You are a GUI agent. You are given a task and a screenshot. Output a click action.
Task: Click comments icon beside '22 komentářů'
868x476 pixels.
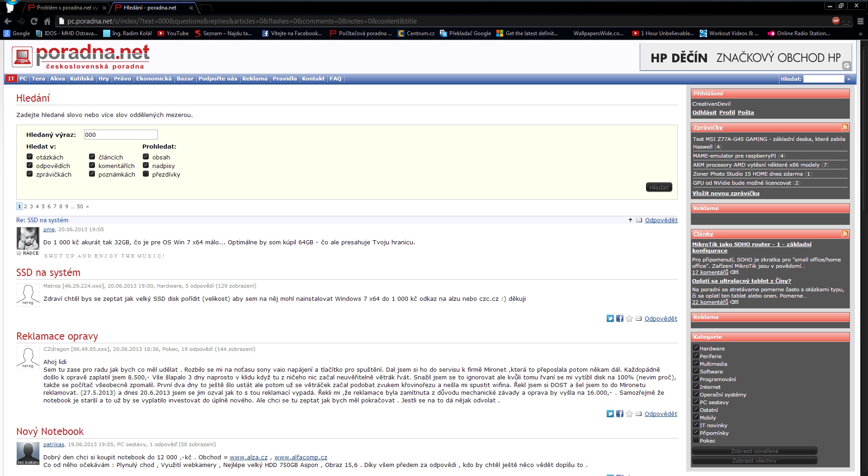(x=734, y=302)
